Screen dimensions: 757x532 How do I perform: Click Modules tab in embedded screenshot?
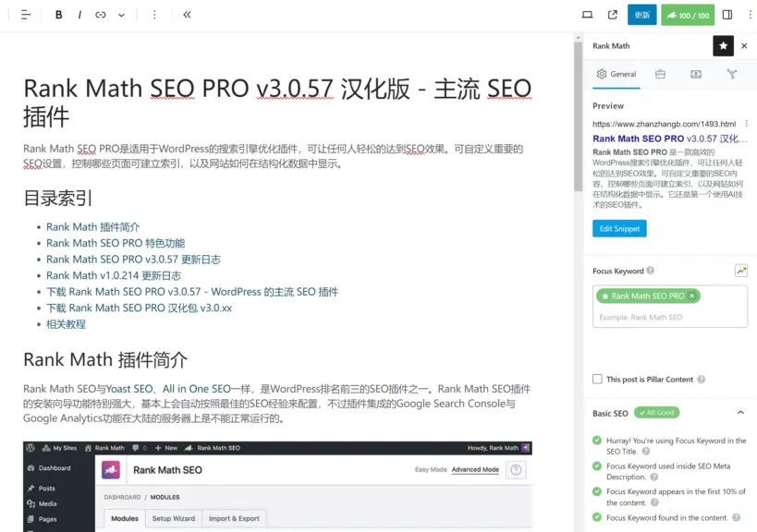coord(125,518)
